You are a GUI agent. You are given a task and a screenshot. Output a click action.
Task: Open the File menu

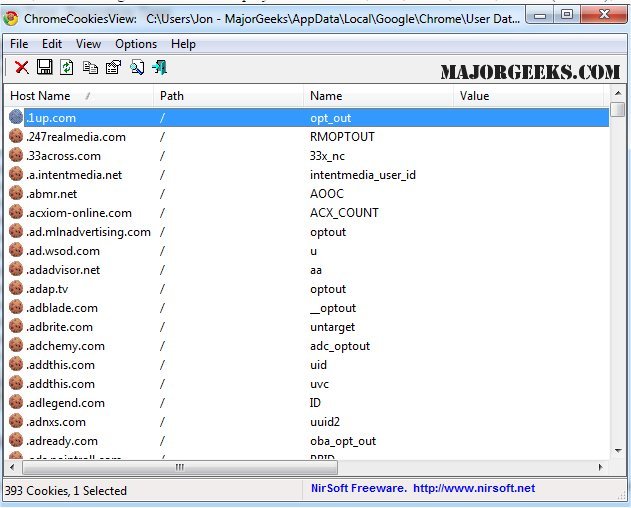(x=19, y=44)
